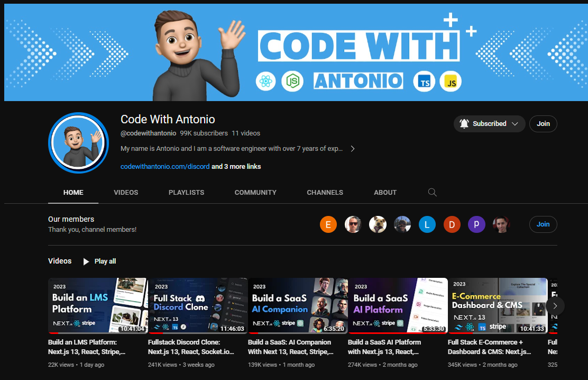
Task: Click Join button in Our members section
Action: [x=543, y=224]
